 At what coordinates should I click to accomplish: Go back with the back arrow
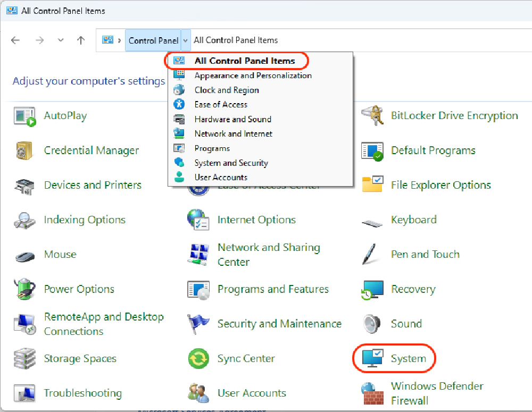(x=15, y=40)
